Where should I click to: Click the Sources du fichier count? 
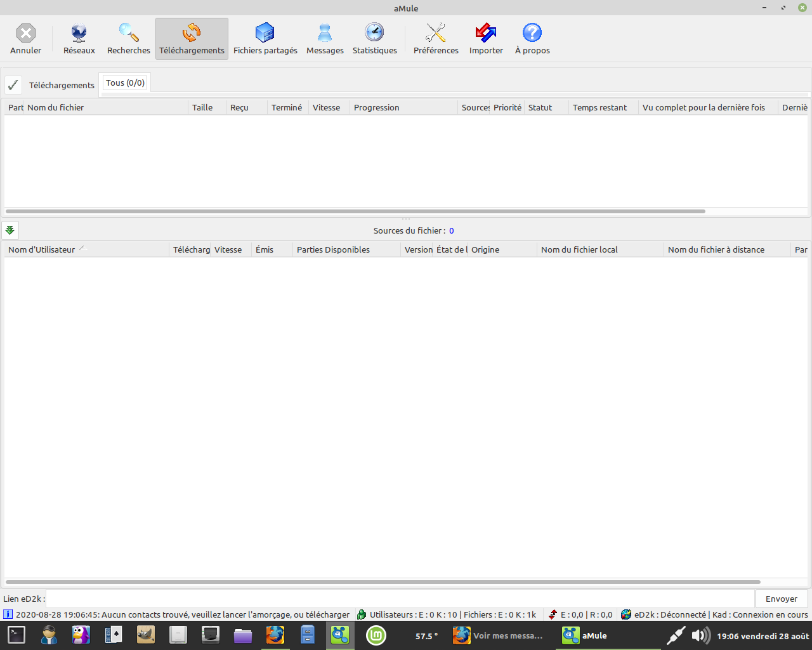pyautogui.click(x=452, y=230)
